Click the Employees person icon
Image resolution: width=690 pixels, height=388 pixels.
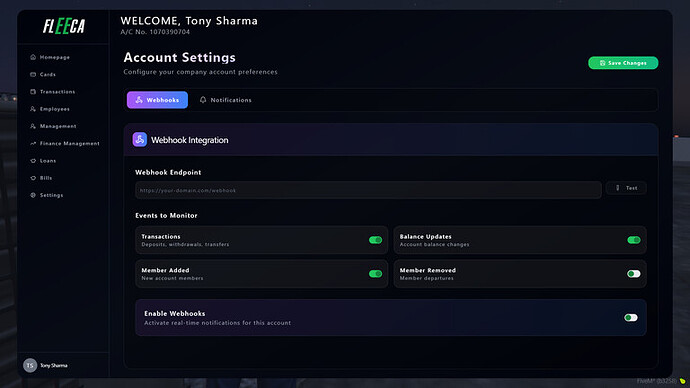pos(33,109)
